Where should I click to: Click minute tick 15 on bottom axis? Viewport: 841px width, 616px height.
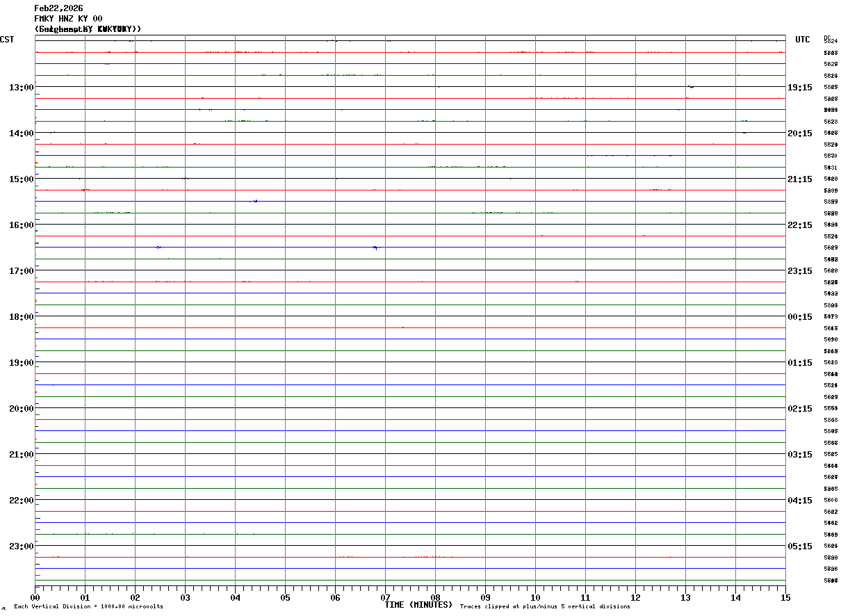pos(785,597)
